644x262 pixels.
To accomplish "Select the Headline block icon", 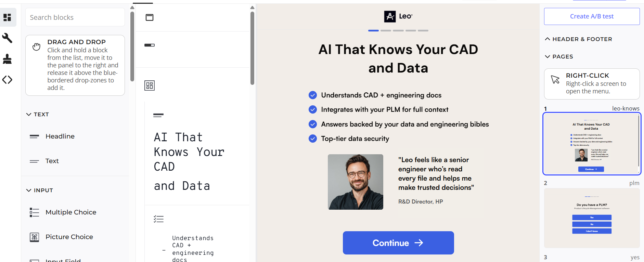I will [34, 136].
